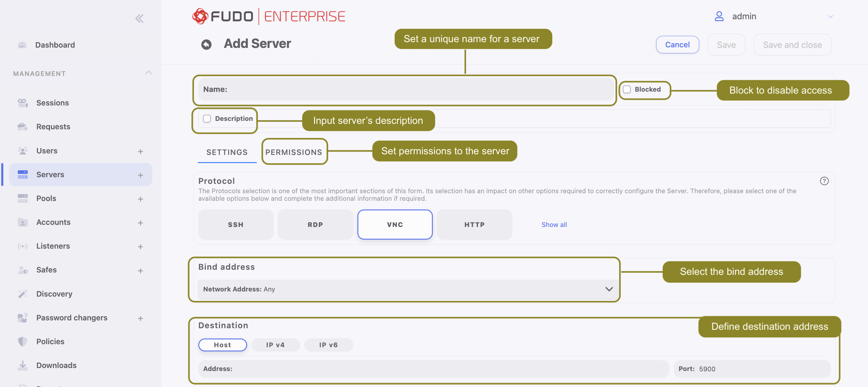Select the RDP protocol option

click(x=315, y=225)
